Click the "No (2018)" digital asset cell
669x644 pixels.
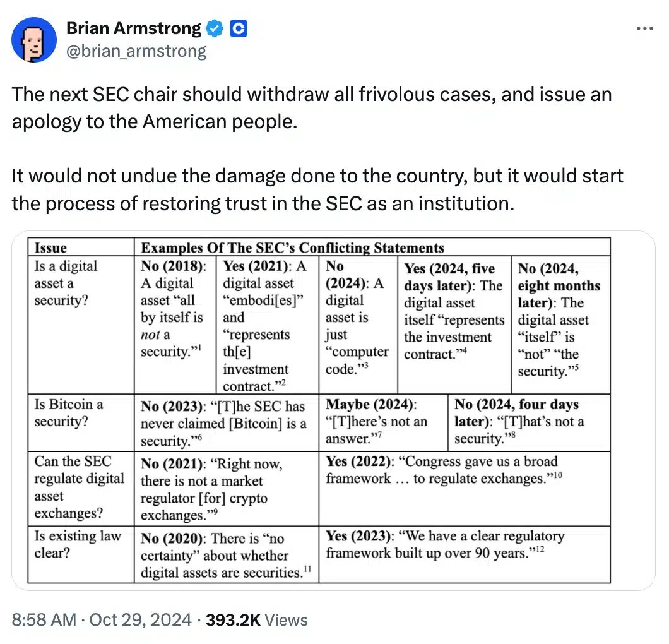(x=172, y=309)
